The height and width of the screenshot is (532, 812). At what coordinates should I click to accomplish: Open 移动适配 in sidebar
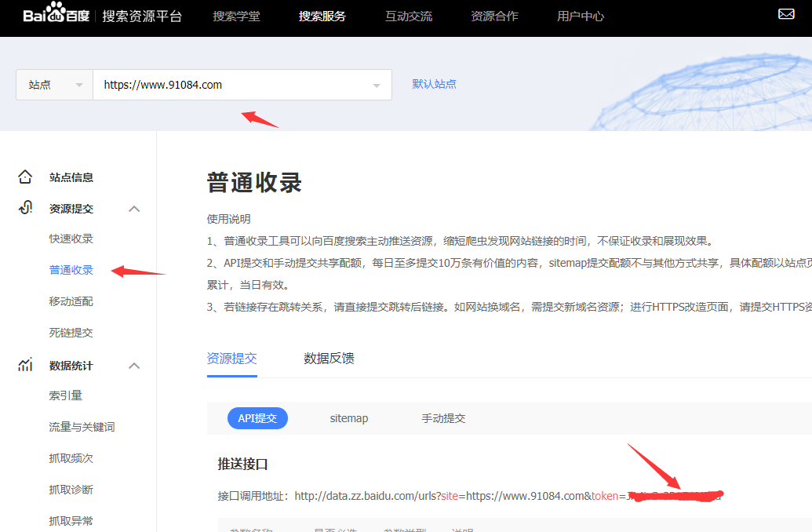click(71, 301)
